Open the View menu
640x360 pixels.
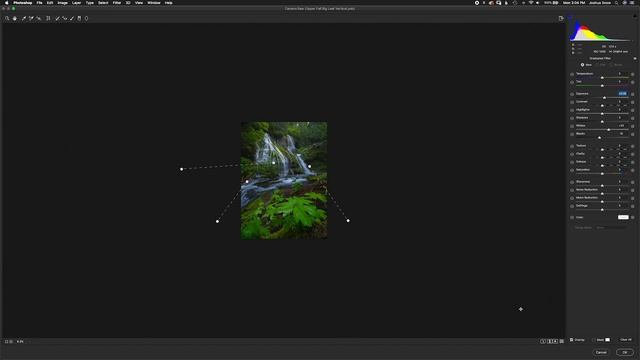pos(139,3)
